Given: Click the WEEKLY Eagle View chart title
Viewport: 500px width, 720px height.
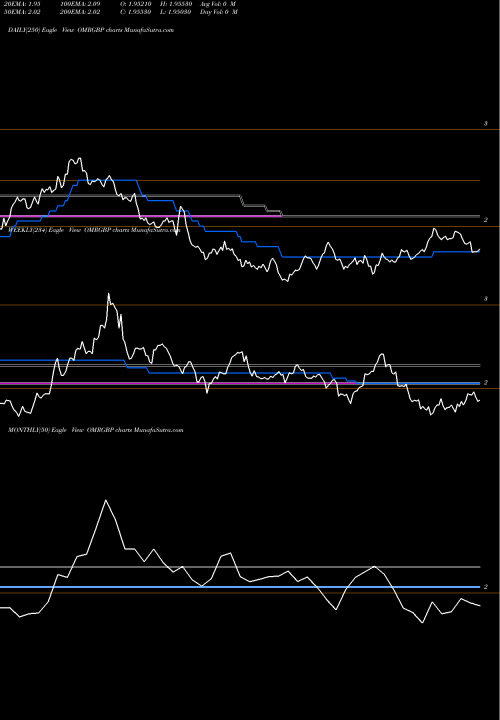Looking at the screenshot, I should [x=94, y=230].
